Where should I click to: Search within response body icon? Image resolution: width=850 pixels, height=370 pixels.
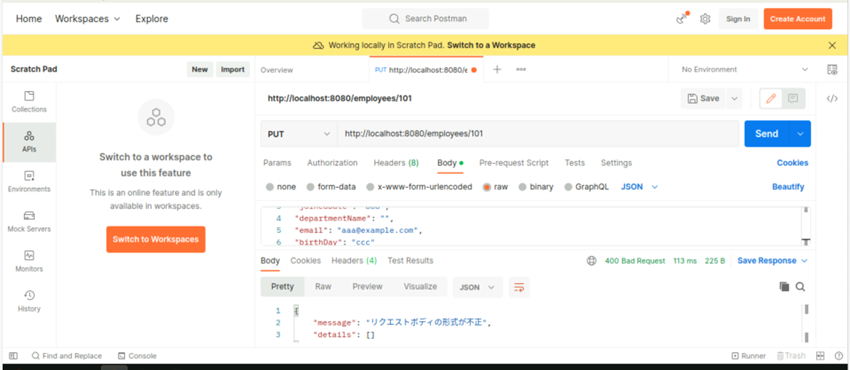(800, 287)
